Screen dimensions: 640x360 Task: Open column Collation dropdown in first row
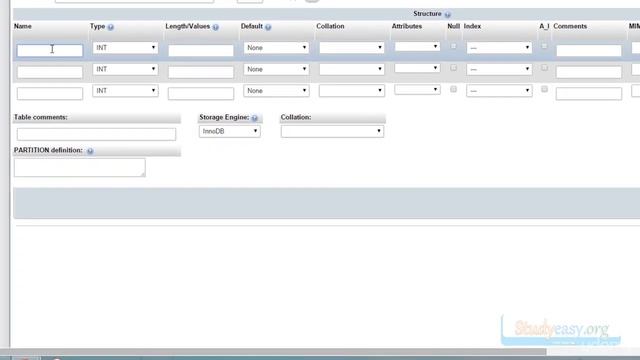tap(352, 48)
